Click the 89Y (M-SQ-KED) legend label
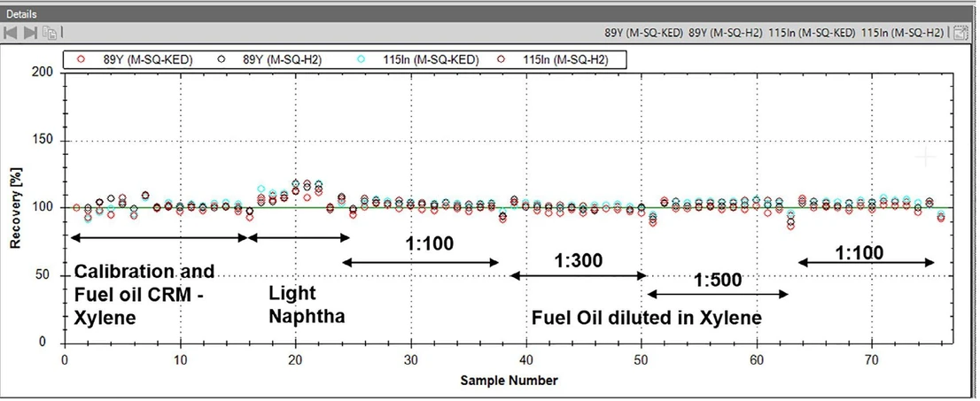This screenshot has height=401, width=980. tap(148, 60)
